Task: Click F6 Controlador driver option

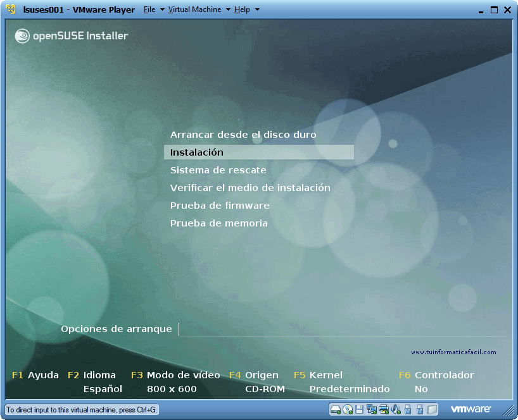Action: point(436,375)
